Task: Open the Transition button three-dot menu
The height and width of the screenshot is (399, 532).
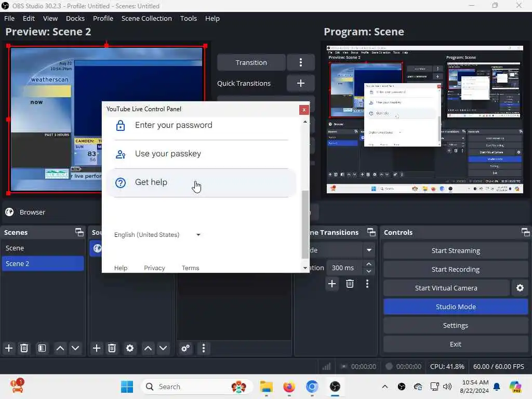Action: 301,62
